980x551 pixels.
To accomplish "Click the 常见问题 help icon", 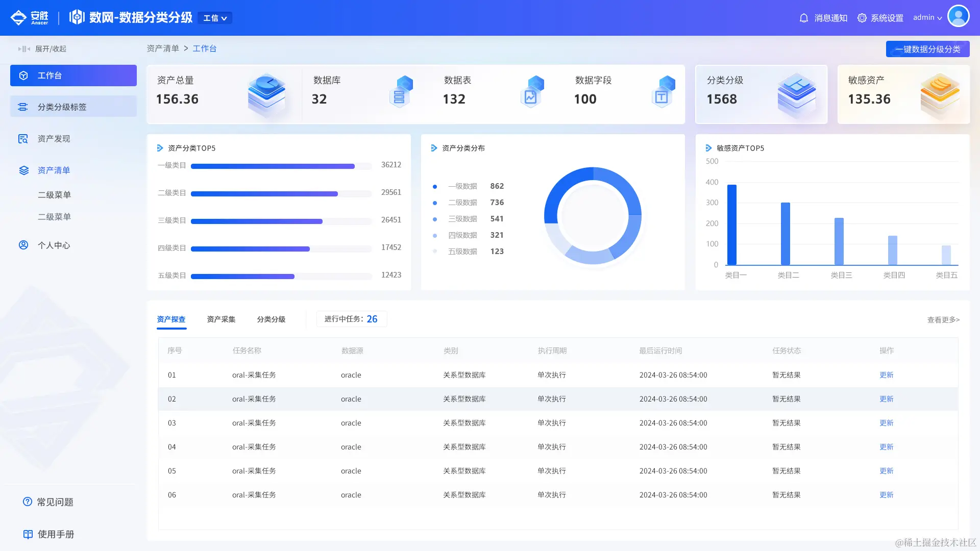I will click(28, 502).
